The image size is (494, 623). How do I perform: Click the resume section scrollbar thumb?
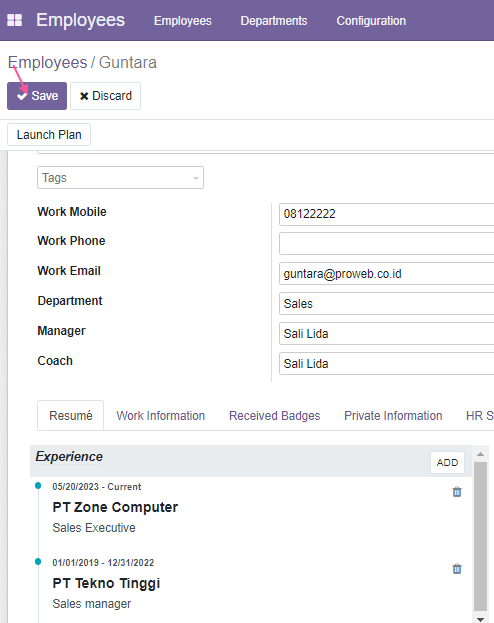(x=480, y=536)
